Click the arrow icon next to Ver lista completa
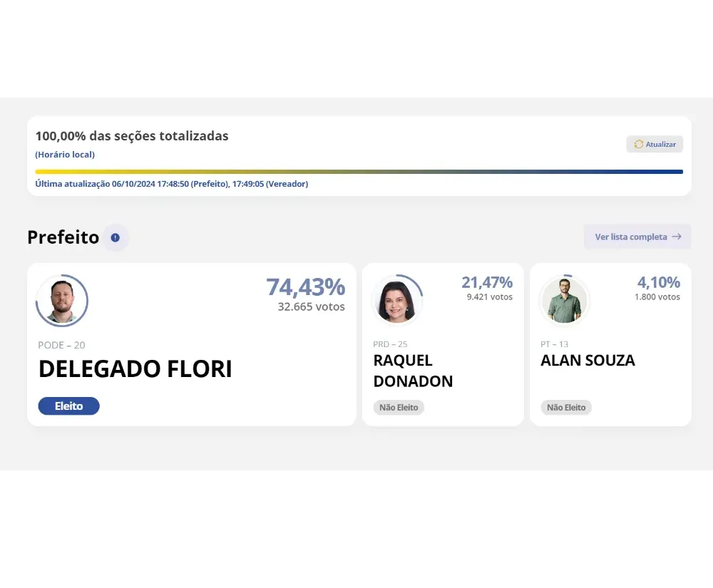 click(x=677, y=237)
